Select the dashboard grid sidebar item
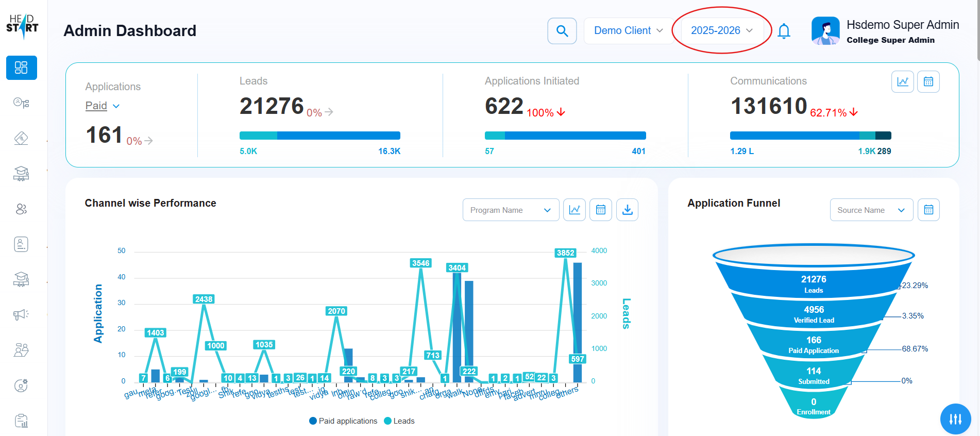This screenshot has width=980, height=436. [x=21, y=68]
